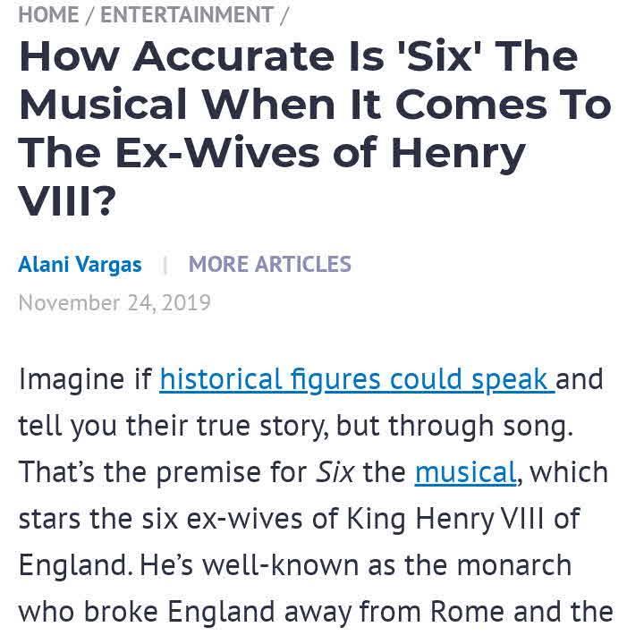Open the "musical" hyperlink in paragraph
This screenshot has height=644, width=644.
tap(465, 472)
